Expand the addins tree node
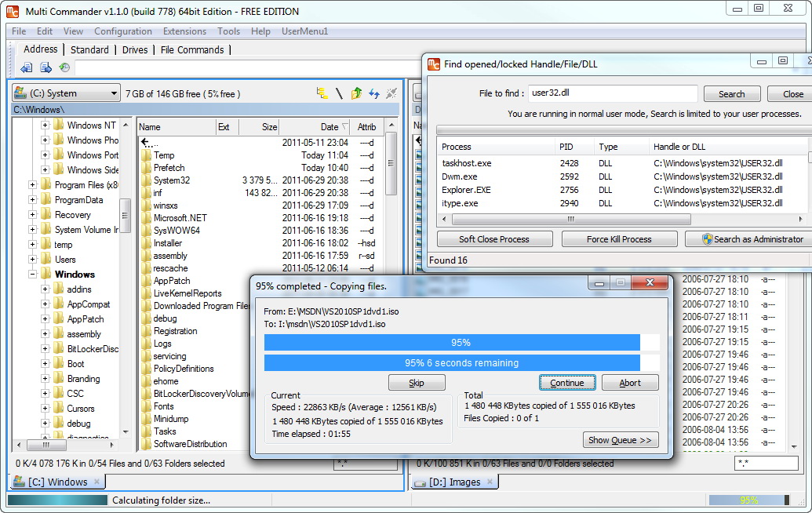The image size is (812, 513). point(45,289)
